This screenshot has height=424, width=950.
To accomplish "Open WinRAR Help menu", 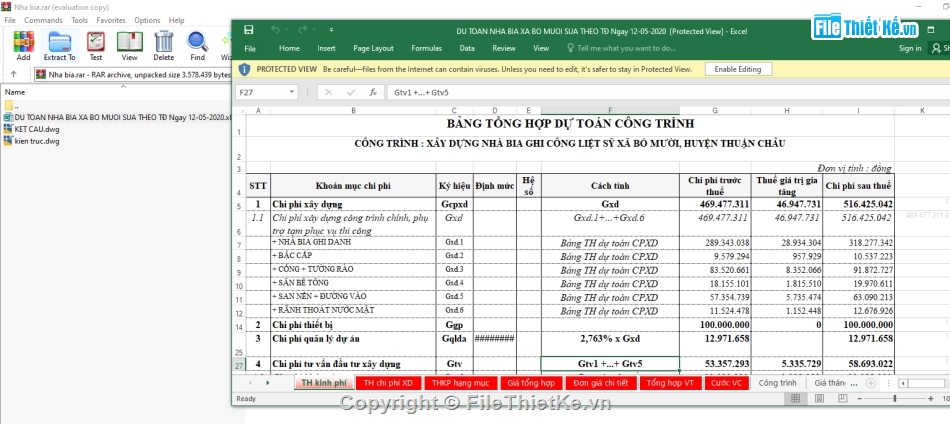I will (176, 20).
